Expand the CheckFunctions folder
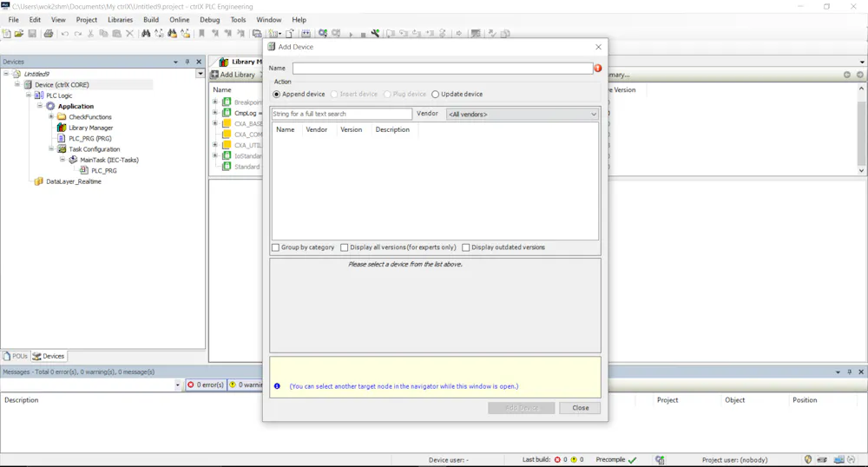Viewport: 868px width, 467px height. [x=51, y=116]
